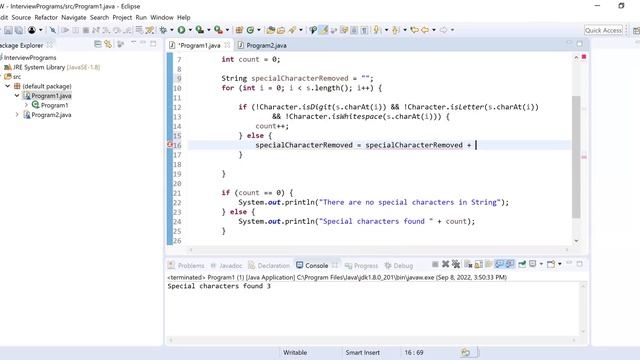Open the Refactor menu
This screenshot has width=640, height=360.
click(x=46, y=18)
